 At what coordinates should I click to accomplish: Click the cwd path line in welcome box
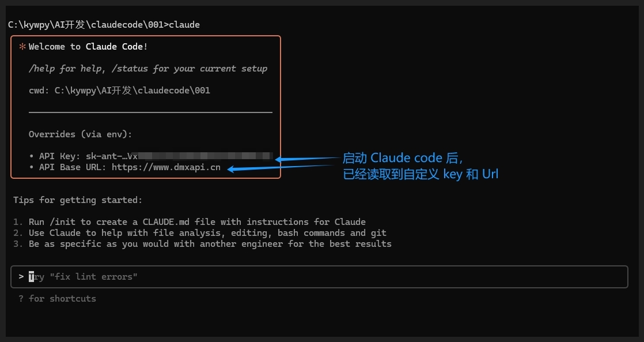[119, 91]
